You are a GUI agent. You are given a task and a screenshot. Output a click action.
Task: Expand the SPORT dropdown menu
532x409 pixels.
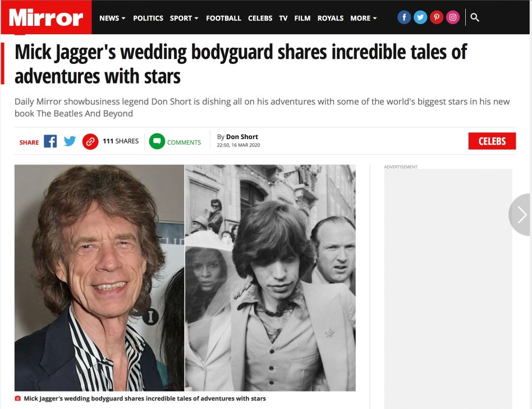click(184, 19)
